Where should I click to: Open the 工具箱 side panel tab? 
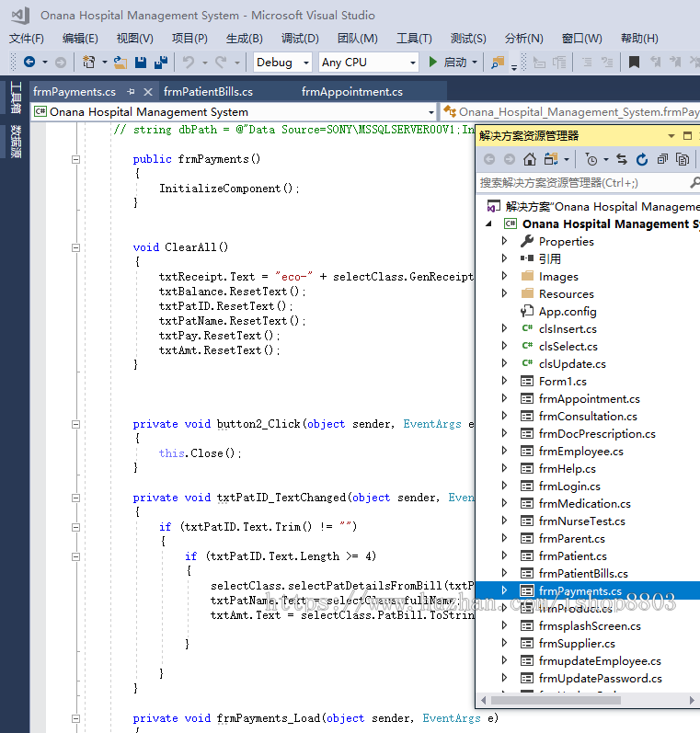[16, 97]
